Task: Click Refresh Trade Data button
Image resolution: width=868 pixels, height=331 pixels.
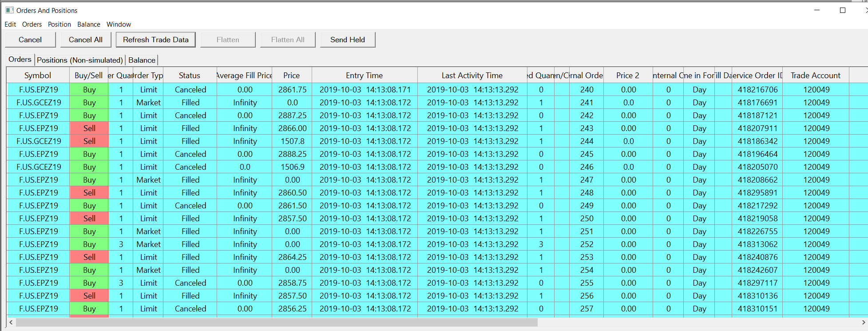Action: (155, 40)
